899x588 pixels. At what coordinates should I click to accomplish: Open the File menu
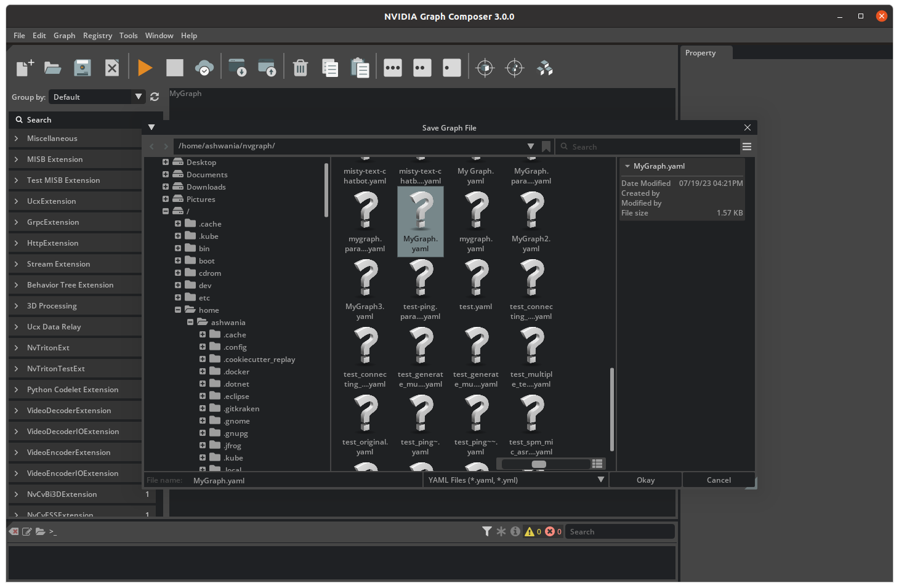(19, 36)
